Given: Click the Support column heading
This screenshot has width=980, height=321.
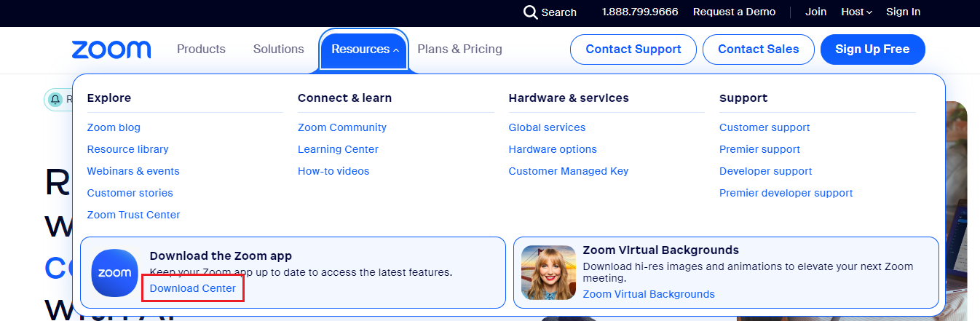Looking at the screenshot, I should [x=743, y=98].
